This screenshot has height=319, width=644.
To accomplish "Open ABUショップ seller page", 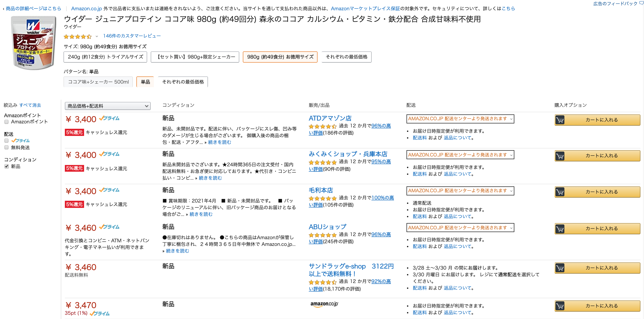I will pos(328,227).
